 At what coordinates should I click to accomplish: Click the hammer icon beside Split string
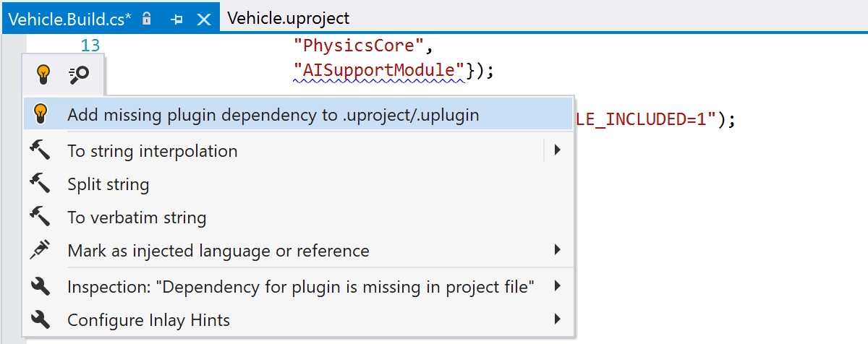tap(41, 184)
